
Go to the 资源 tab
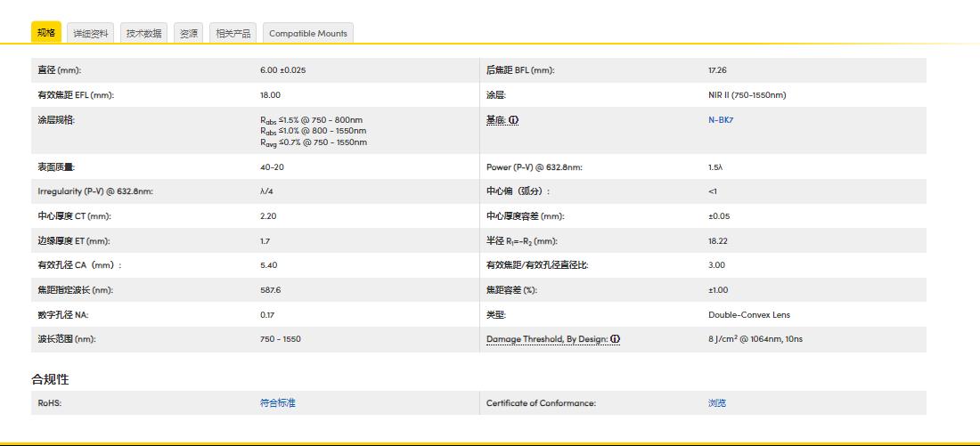tap(189, 34)
